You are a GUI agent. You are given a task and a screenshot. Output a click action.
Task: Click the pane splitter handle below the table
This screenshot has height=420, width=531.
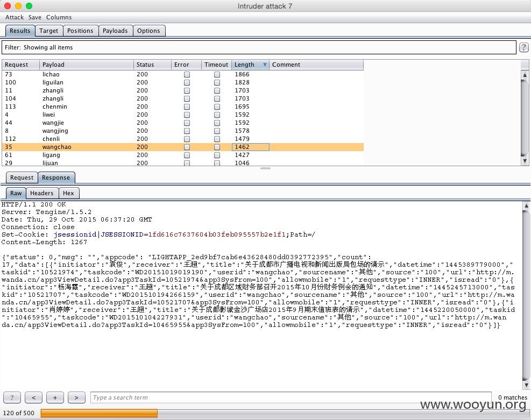pyautogui.click(x=265, y=168)
